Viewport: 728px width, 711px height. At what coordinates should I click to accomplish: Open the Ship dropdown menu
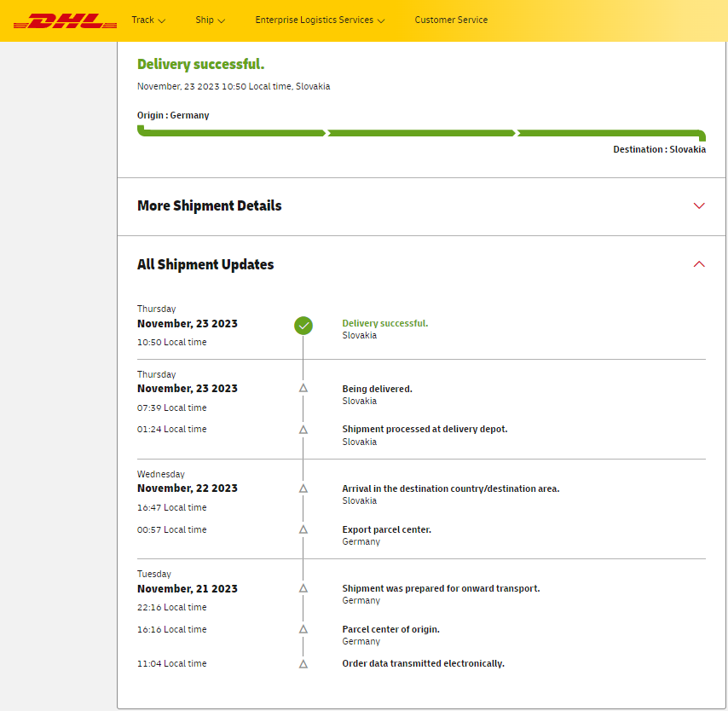210,20
